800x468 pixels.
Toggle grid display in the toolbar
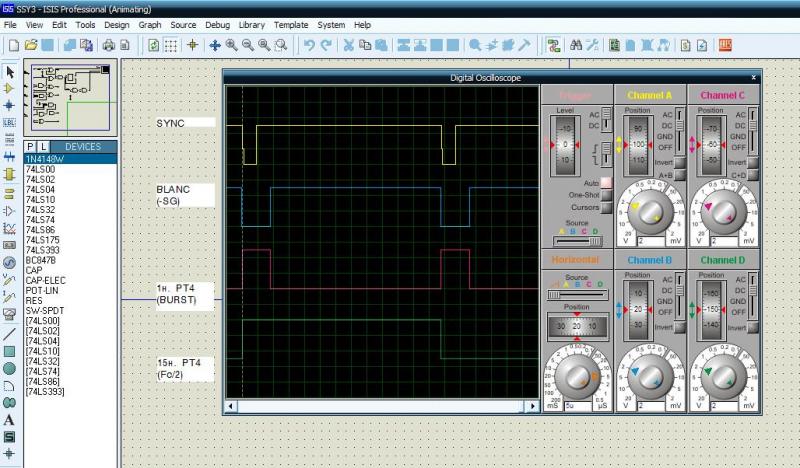(x=171, y=45)
